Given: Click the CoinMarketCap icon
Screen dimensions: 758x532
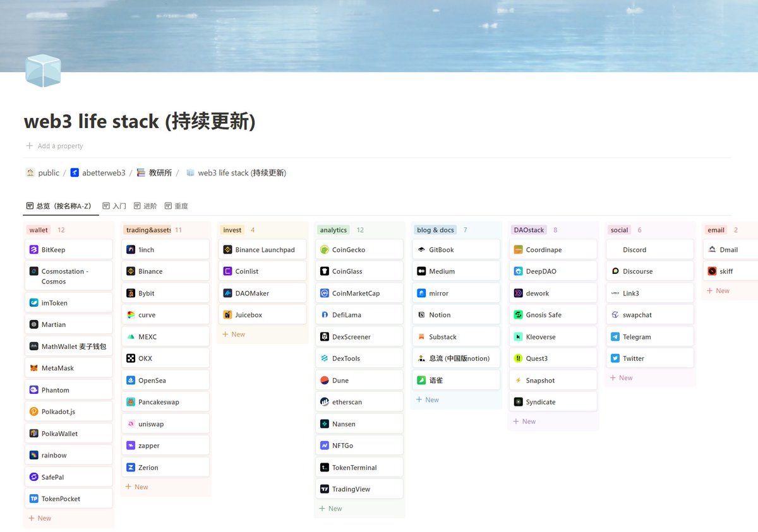Looking at the screenshot, I should coord(325,293).
